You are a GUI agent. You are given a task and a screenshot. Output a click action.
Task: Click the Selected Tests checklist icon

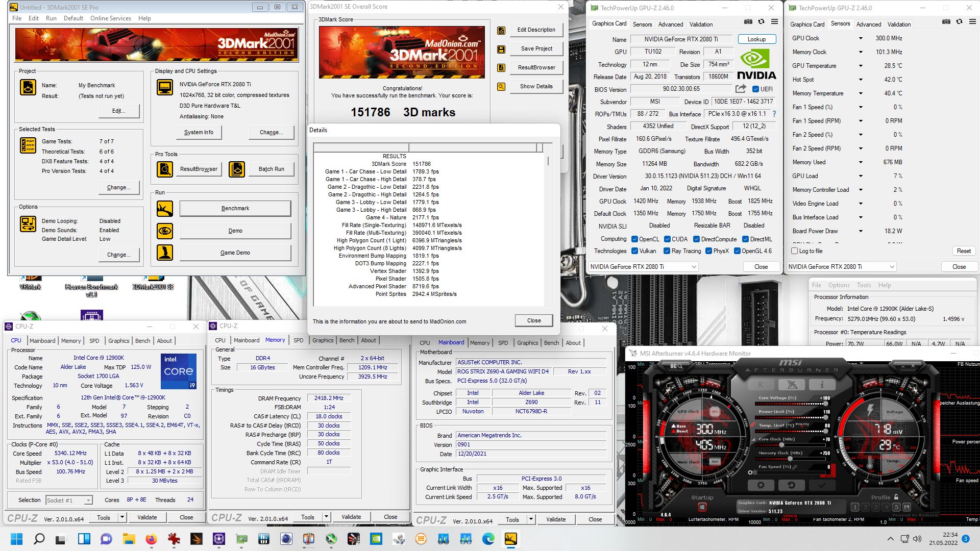point(28,145)
